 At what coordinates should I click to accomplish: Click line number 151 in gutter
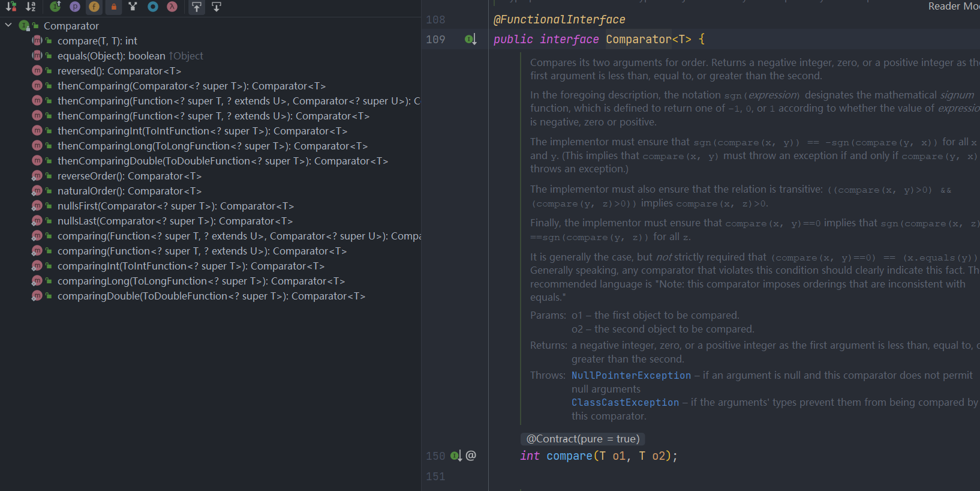[435, 477]
